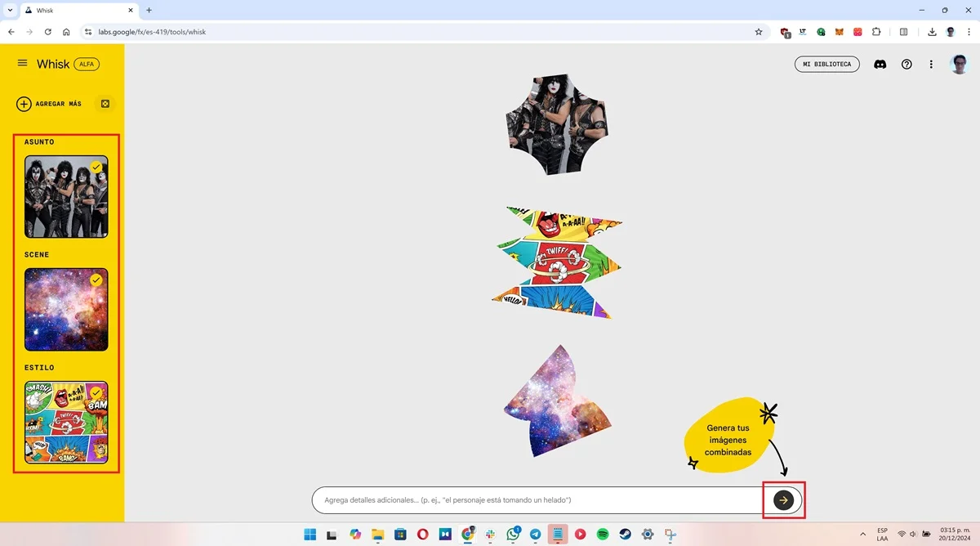Click the dice randomize icon beside AGREGAR MÁS
Viewport: 980px width, 546px height.
point(105,104)
